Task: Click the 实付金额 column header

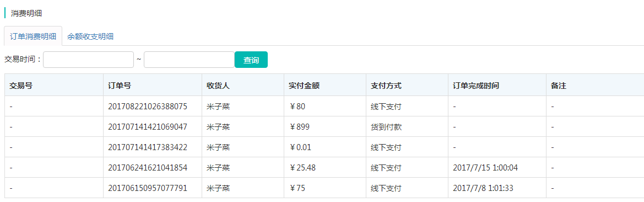Action: [x=304, y=86]
